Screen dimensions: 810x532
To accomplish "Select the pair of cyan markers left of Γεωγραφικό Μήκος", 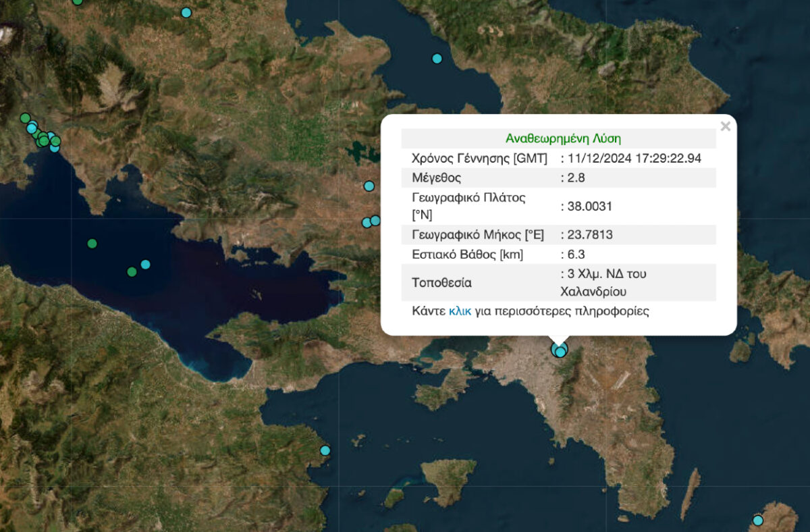I will coord(371,221).
